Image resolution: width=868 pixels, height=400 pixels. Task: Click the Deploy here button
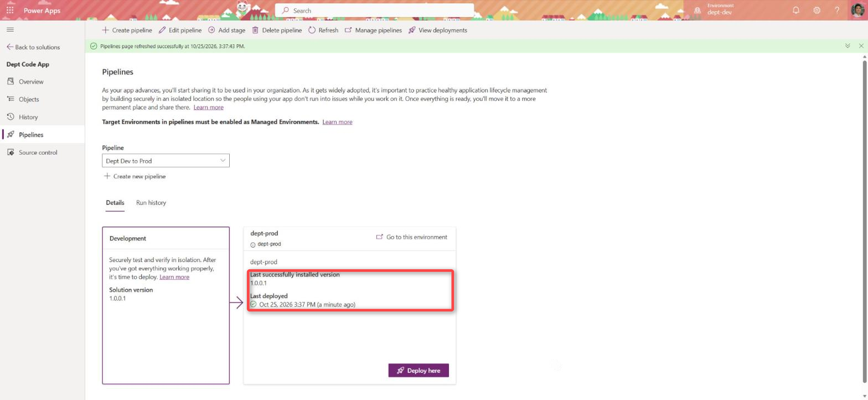[x=418, y=370]
